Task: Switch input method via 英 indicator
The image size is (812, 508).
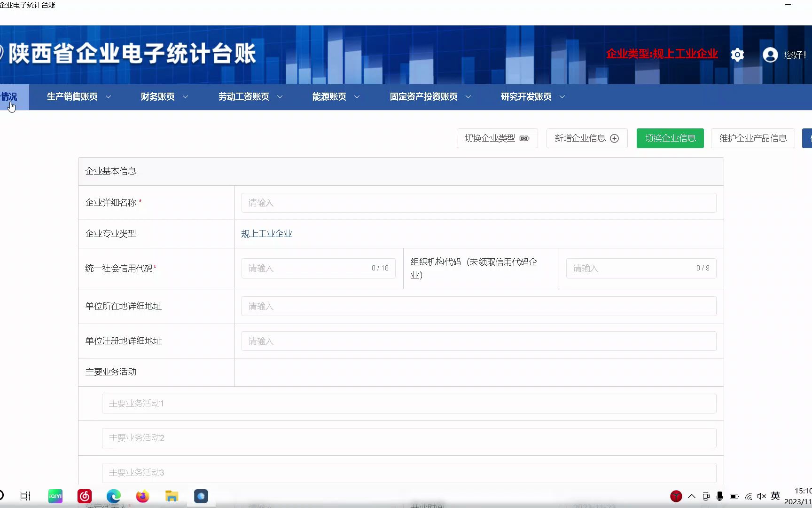Action: pos(775,496)
